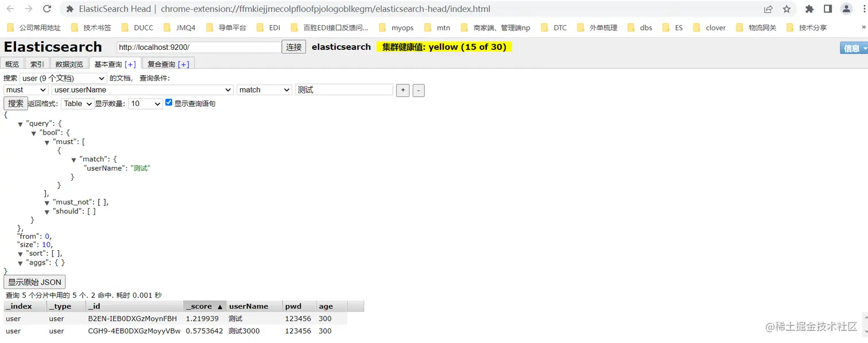This screenshot has width=868, height=343.
Task: Open the 信息 dropdown button
Action: tap(854, 48)
